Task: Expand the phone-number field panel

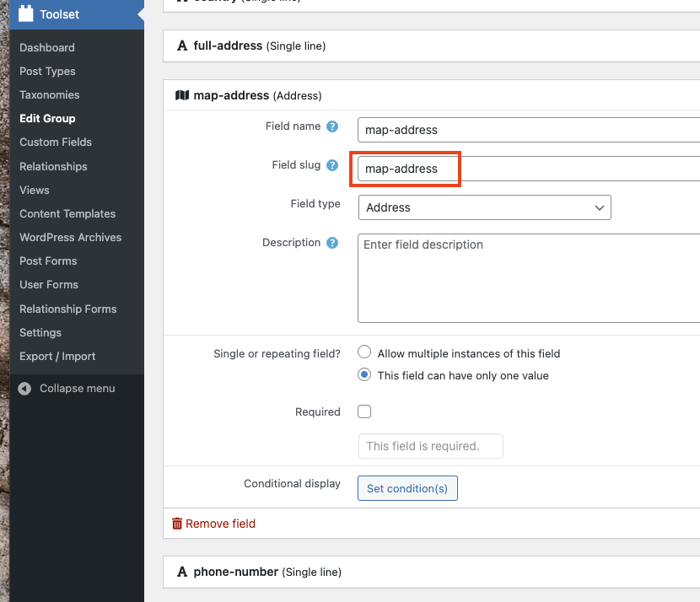Action: [x=431, y=572]
